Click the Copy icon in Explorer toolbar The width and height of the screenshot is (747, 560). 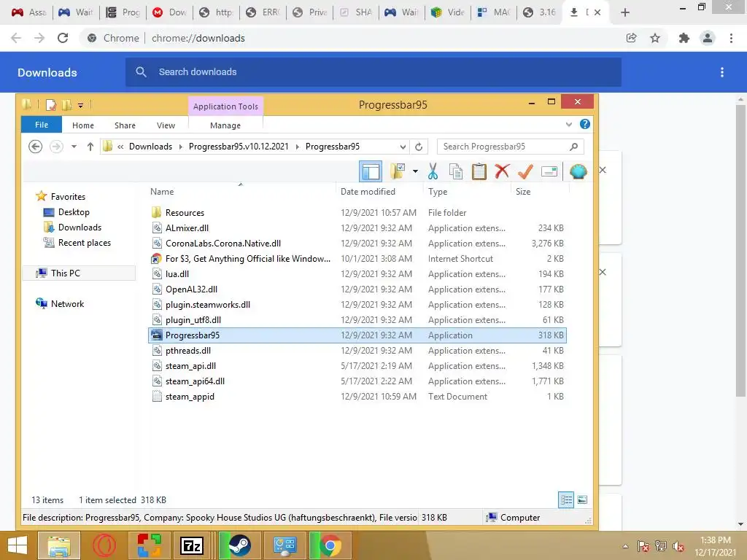456,171
